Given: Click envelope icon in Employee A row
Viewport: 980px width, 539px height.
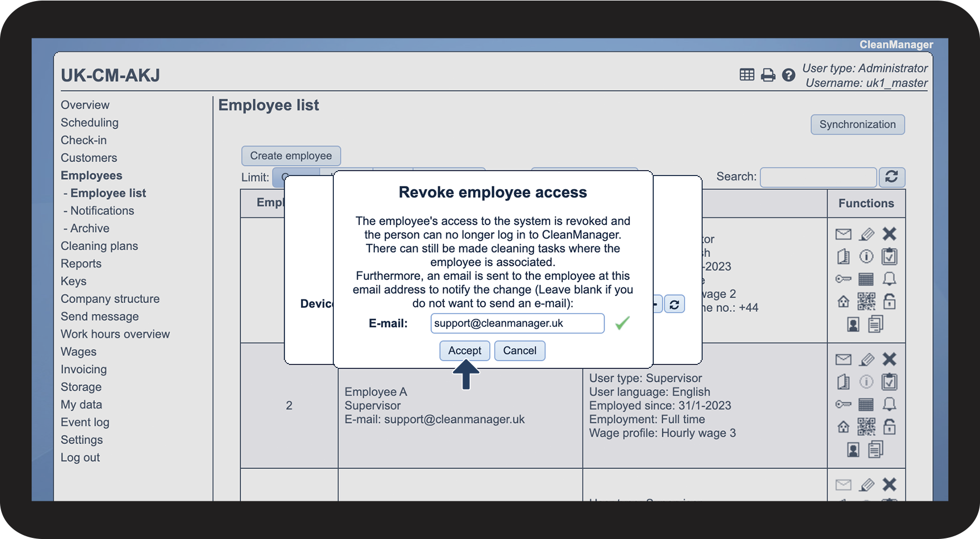Looking at the screenshot, I should [x=843, y=360].
